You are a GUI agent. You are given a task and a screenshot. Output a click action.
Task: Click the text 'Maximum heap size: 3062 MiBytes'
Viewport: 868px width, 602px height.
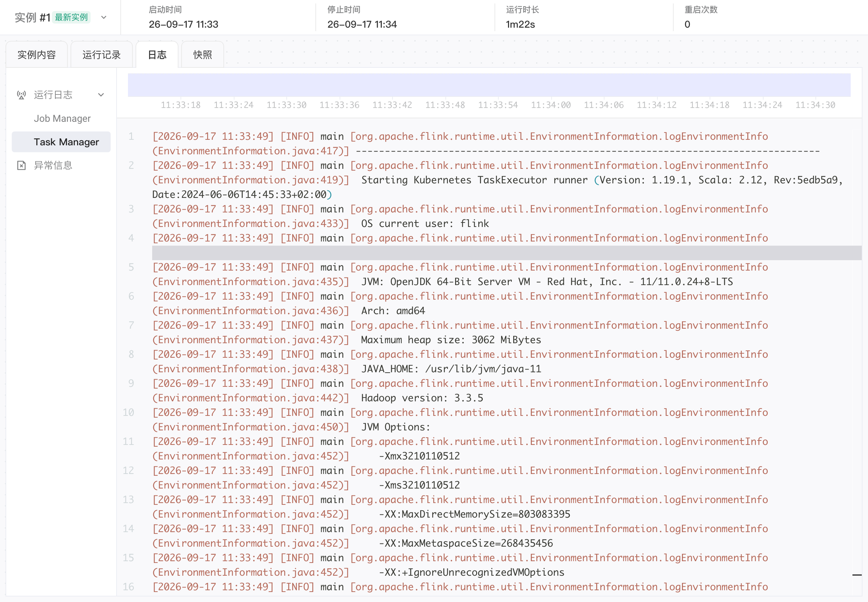451,340
